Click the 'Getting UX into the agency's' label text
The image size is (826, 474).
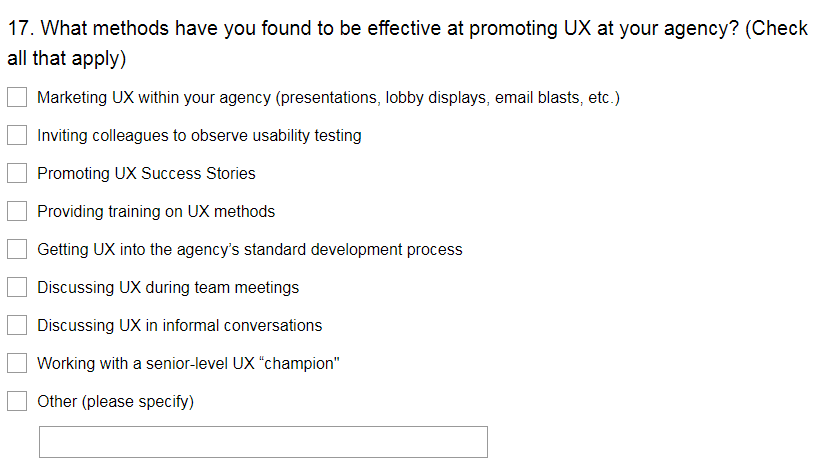click(250, 249)
